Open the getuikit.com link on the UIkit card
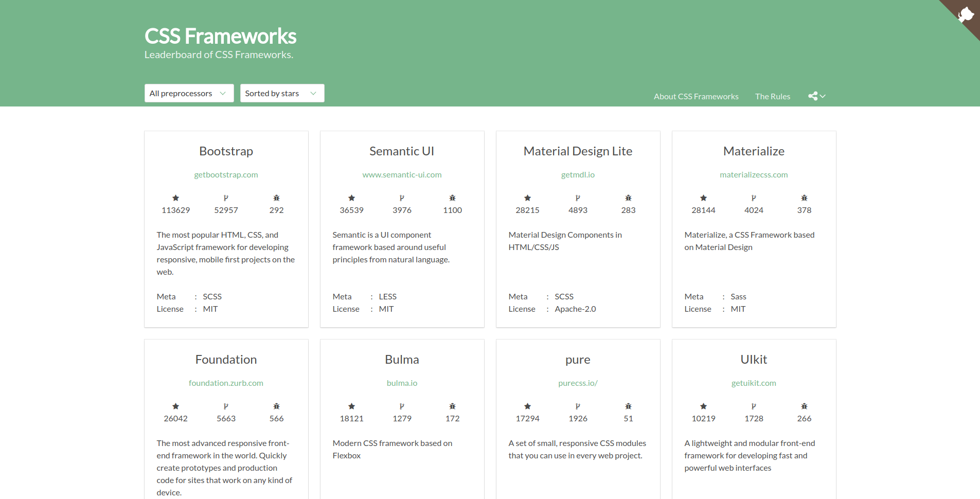This screenshot has width=980, height=499. [x=754, y=383]
